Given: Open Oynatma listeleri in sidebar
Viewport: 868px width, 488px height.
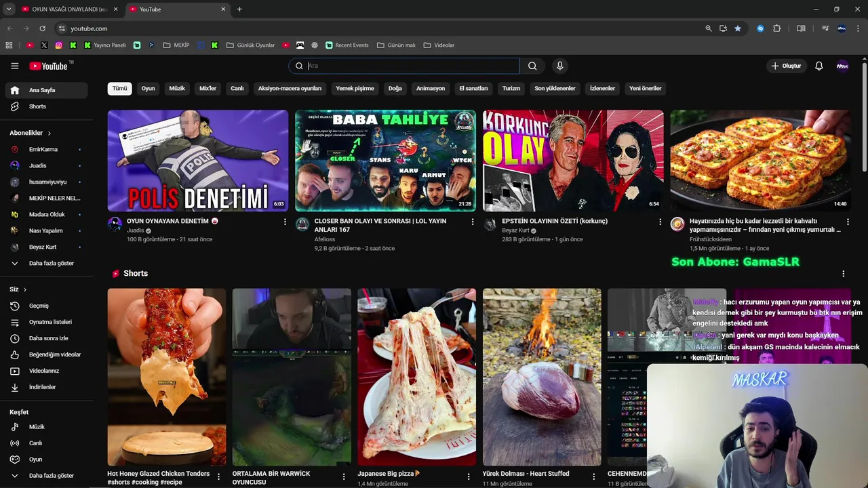Looking at the screenshot, I should pos(46,322).
